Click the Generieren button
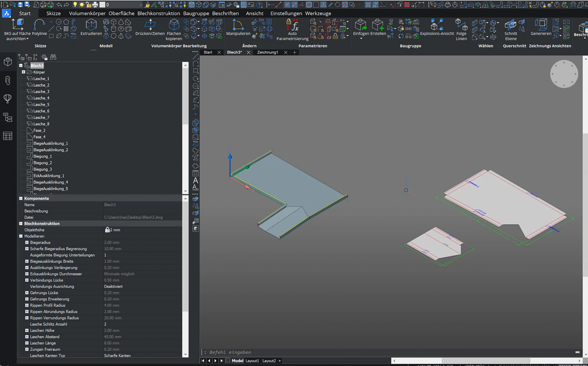The width and height of the screenshot is (588, 366). point(541,28)
